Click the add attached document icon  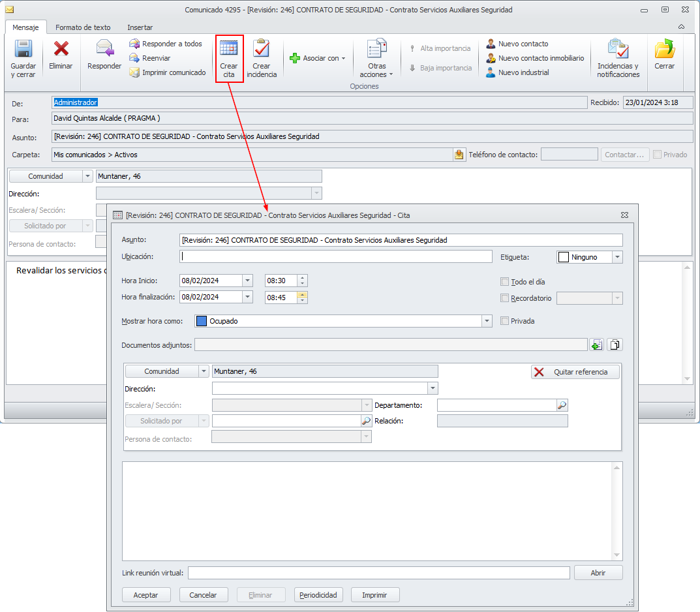(x=596, y=344)
